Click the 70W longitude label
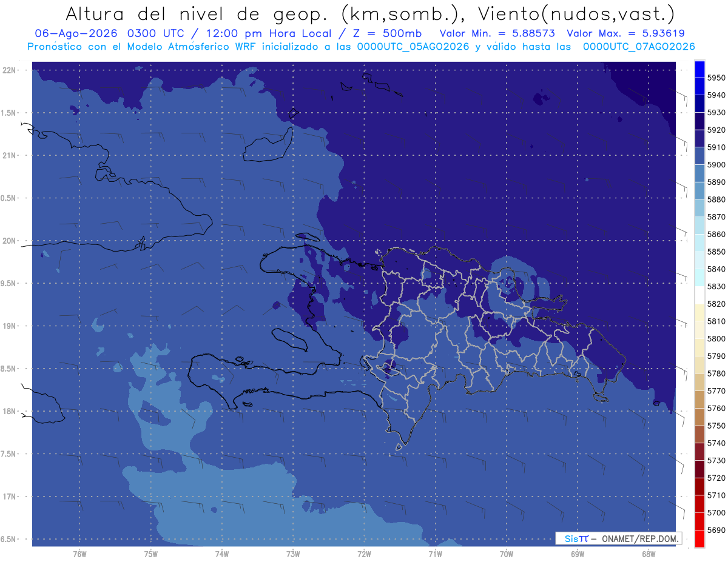Viewport: 728px width, 562px height. pos(506,554)
